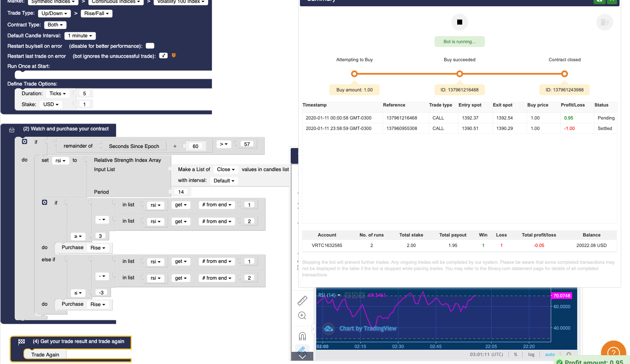
Task: Enable Restart buy/sell on error checkbox
Action: pyautogui.click(x=150, y=46)
